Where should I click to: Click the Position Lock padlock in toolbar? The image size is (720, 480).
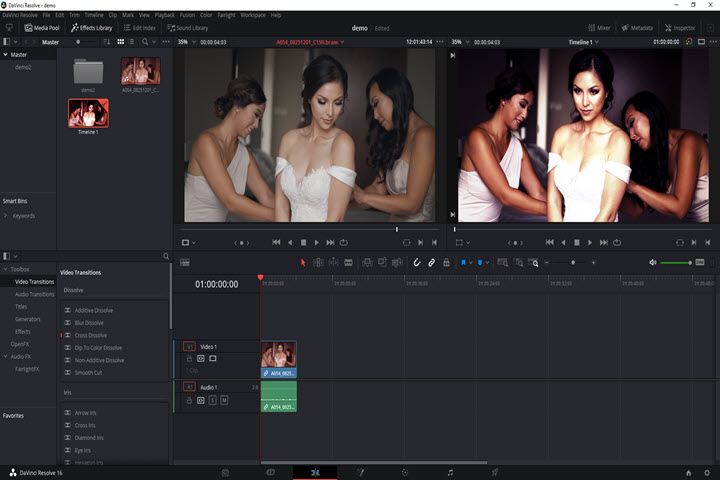coord(446,262)
